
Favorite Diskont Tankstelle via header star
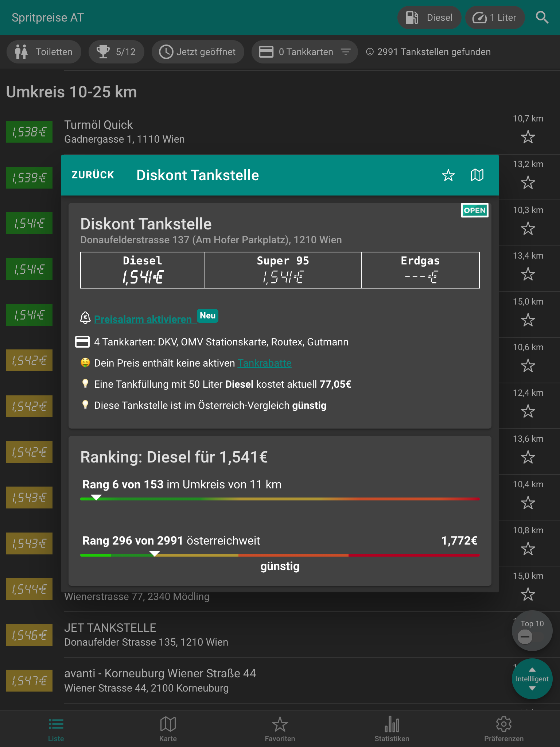point(448,175)
